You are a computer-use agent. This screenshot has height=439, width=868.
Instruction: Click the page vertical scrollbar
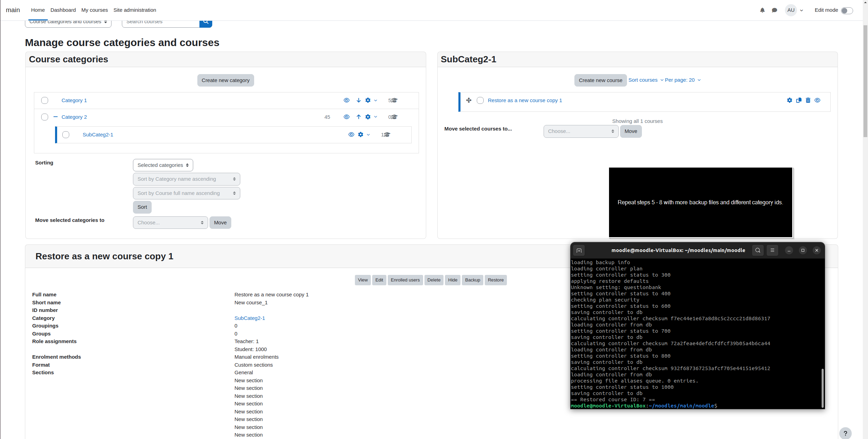pos(865,81)
